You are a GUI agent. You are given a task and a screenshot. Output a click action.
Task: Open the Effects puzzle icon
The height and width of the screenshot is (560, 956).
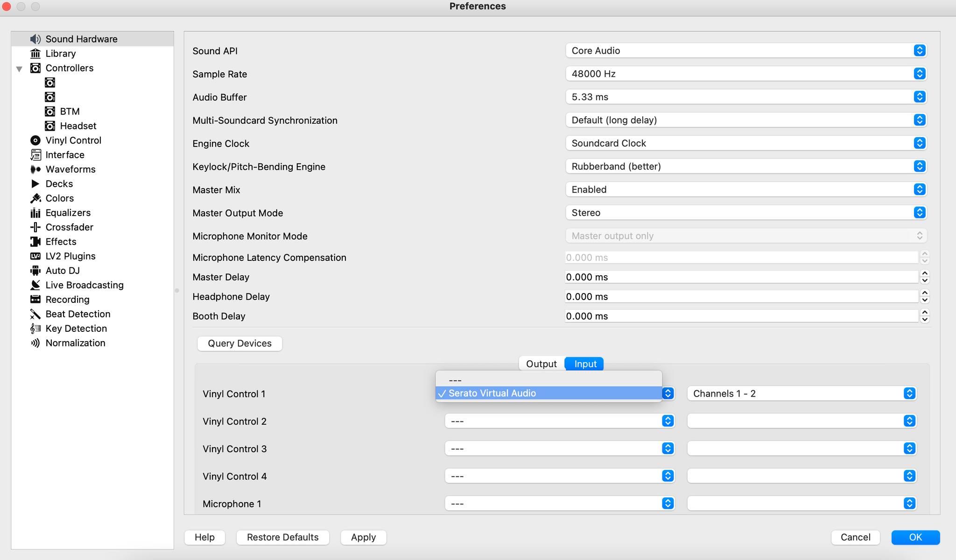click(x=35, y=242)
